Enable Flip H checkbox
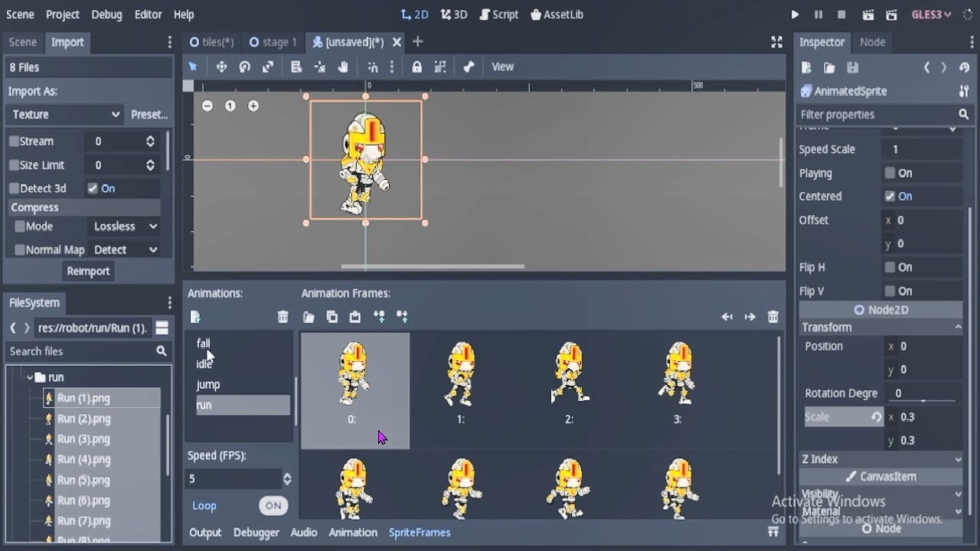 [x=890, y=268]
